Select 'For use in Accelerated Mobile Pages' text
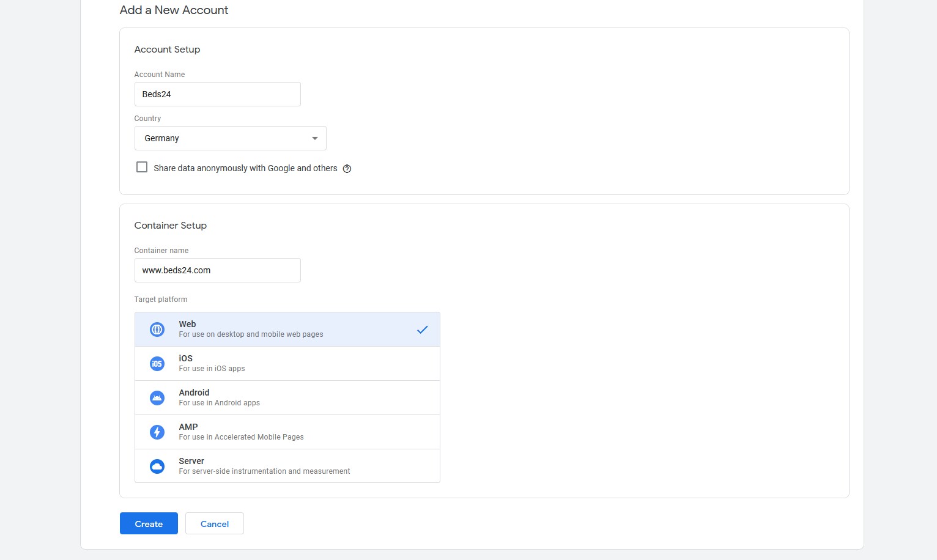Screen dimensions: 937x560 click(x=241, y=437)
